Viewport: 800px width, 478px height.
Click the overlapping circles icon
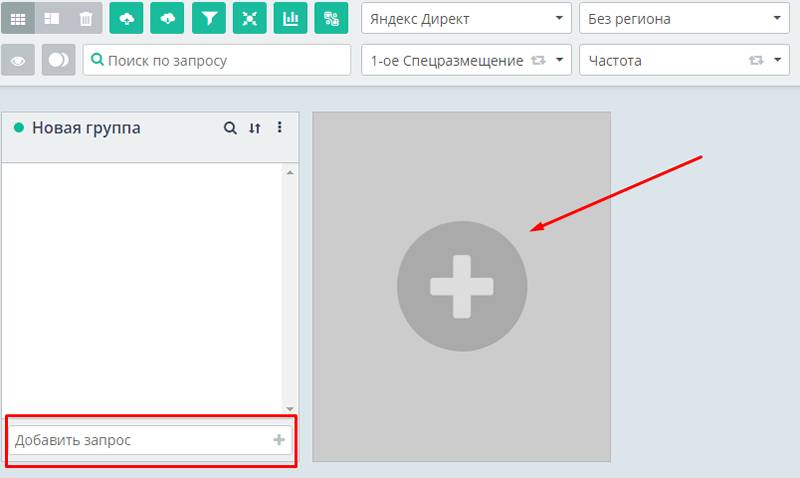coord(59,60)
